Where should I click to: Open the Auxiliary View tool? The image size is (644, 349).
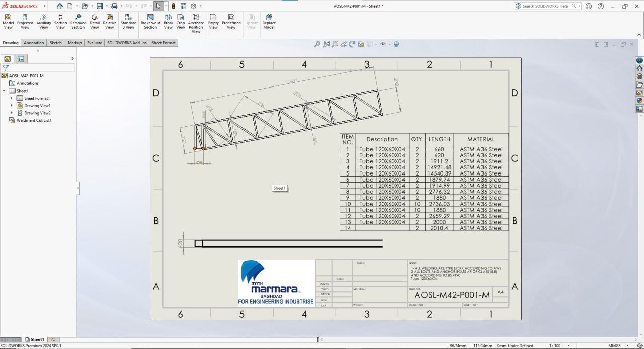[x=44, y=22]
